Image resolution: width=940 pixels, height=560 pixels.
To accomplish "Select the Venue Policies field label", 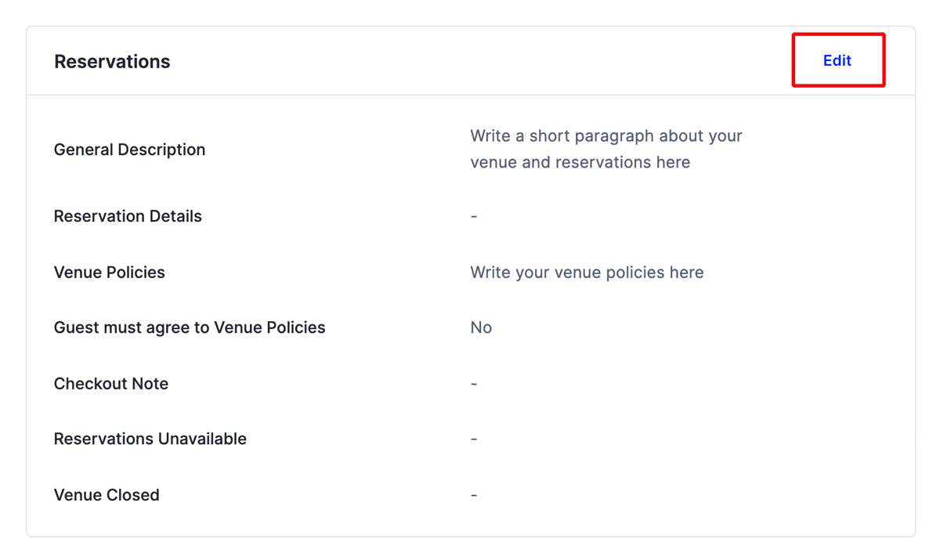I will tap(110, 273).
